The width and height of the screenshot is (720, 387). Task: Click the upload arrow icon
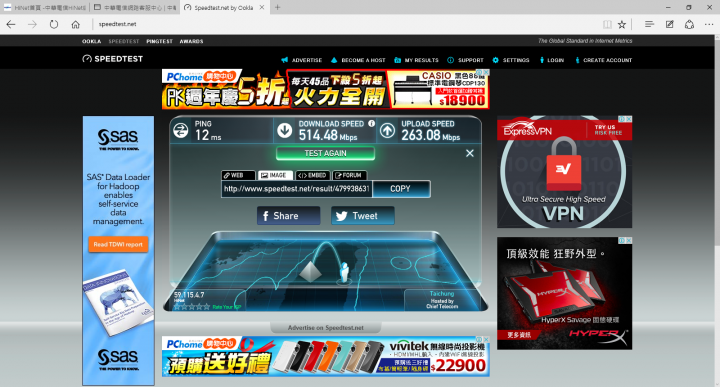click(387, 130)
